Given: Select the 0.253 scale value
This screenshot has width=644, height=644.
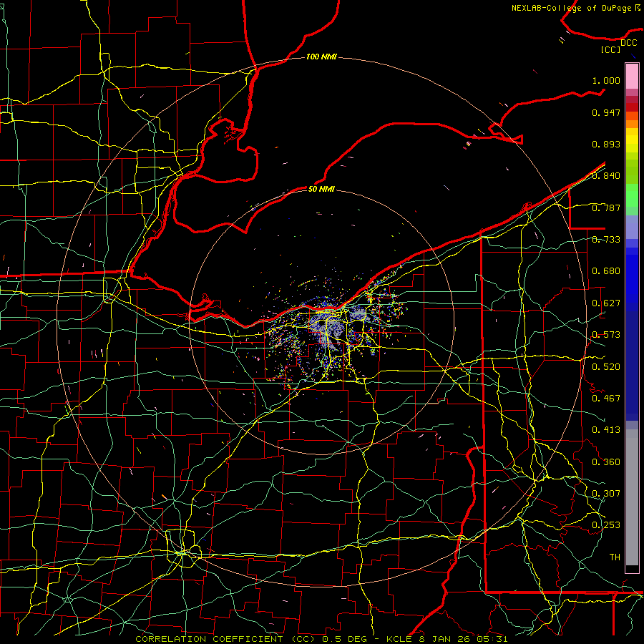Looking at the screenshot, I should [x=606, y=525].
